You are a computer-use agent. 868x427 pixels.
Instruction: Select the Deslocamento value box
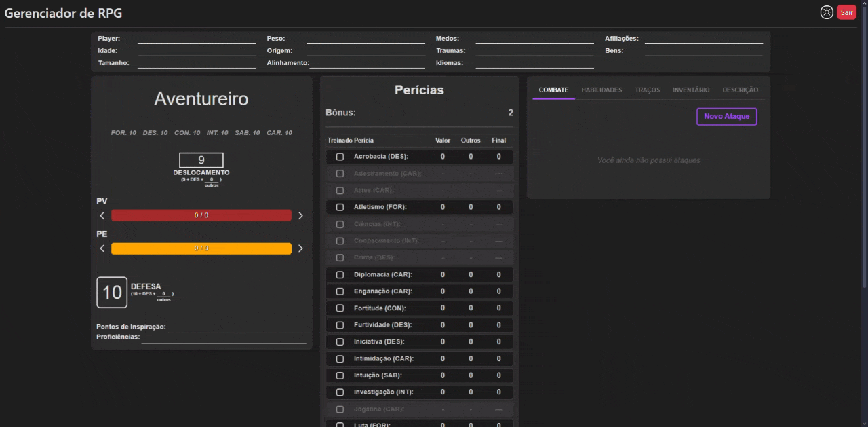(x=201, y=160)
